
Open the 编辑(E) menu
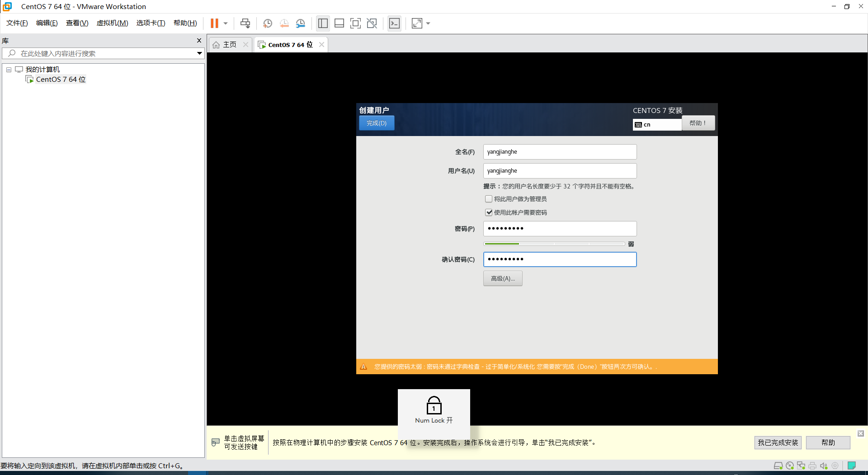(47, 23)
